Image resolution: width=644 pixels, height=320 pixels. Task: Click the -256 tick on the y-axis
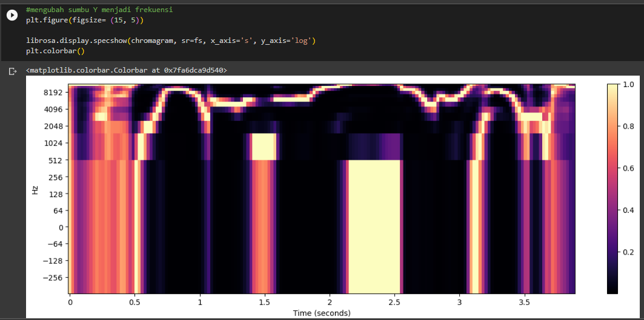tap(53, 278)
